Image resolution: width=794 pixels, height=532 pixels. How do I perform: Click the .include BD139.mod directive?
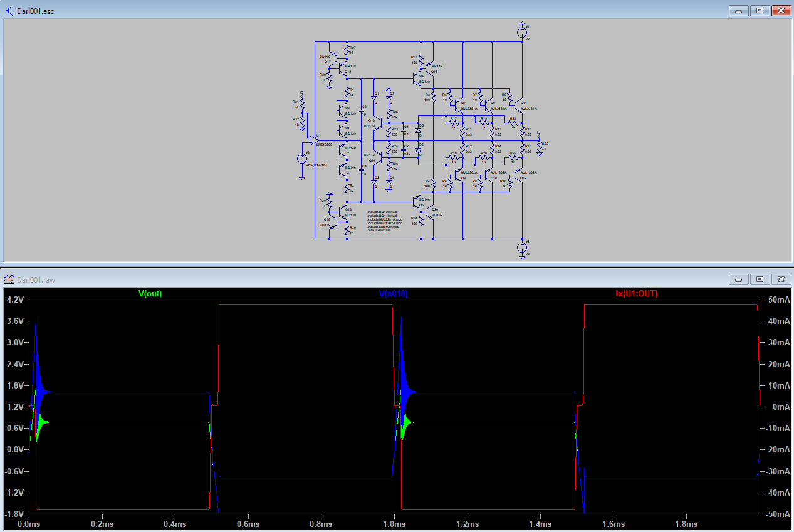(382, 212)
